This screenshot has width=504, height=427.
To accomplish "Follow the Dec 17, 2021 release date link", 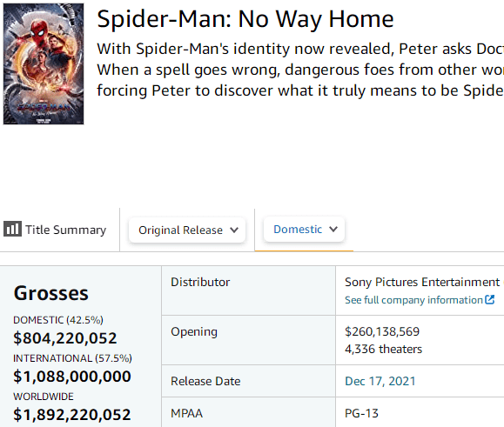I will click(380, 381).
